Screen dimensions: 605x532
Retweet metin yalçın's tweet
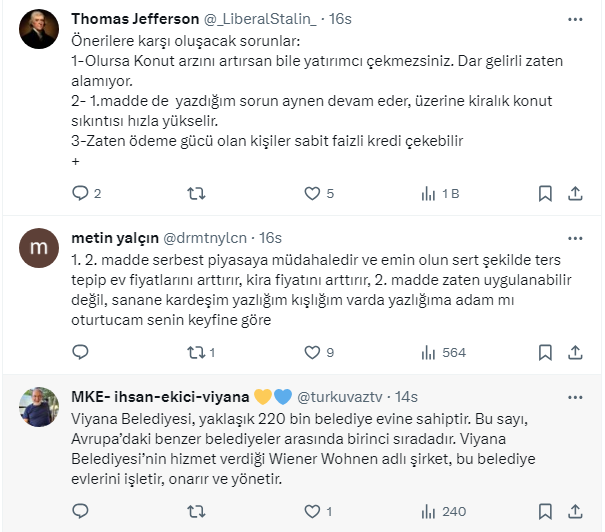click(197, 352)
